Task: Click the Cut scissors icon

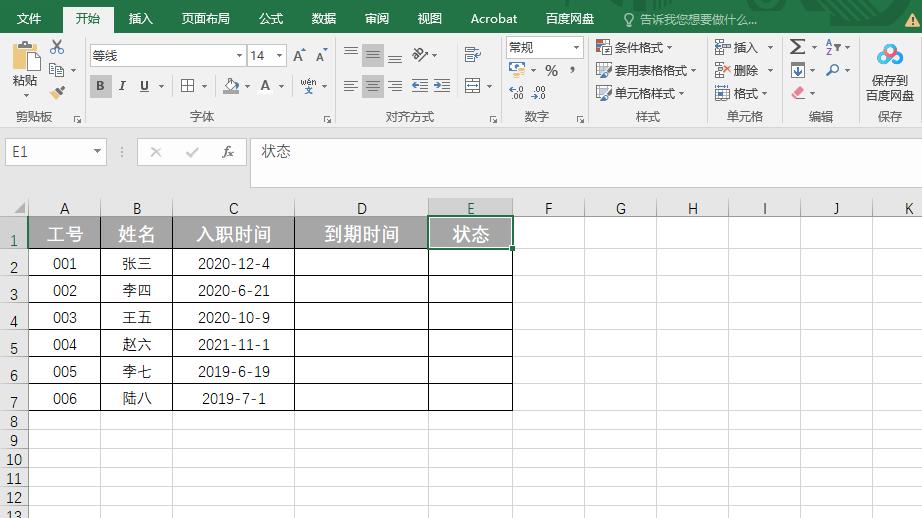Action: [57, 46]
